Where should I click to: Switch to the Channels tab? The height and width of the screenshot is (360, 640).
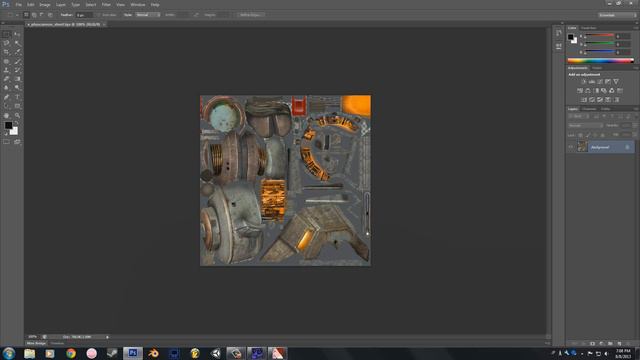(x=589, y=109)
